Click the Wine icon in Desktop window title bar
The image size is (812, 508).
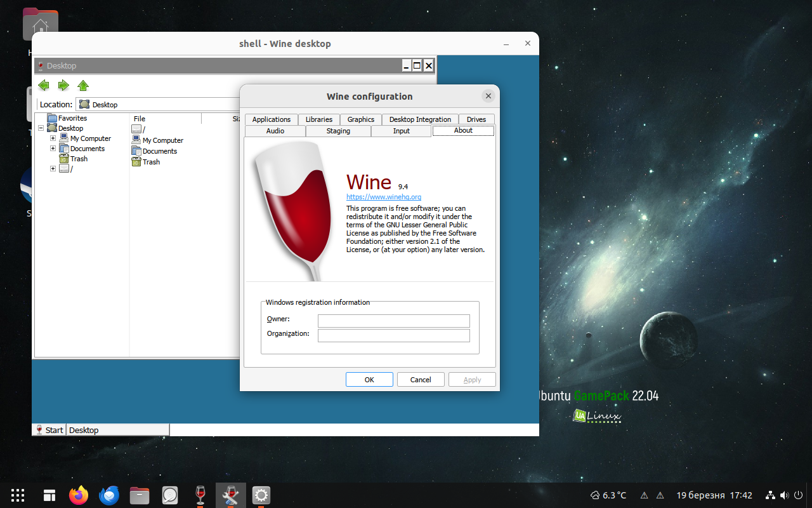point(41,65)
